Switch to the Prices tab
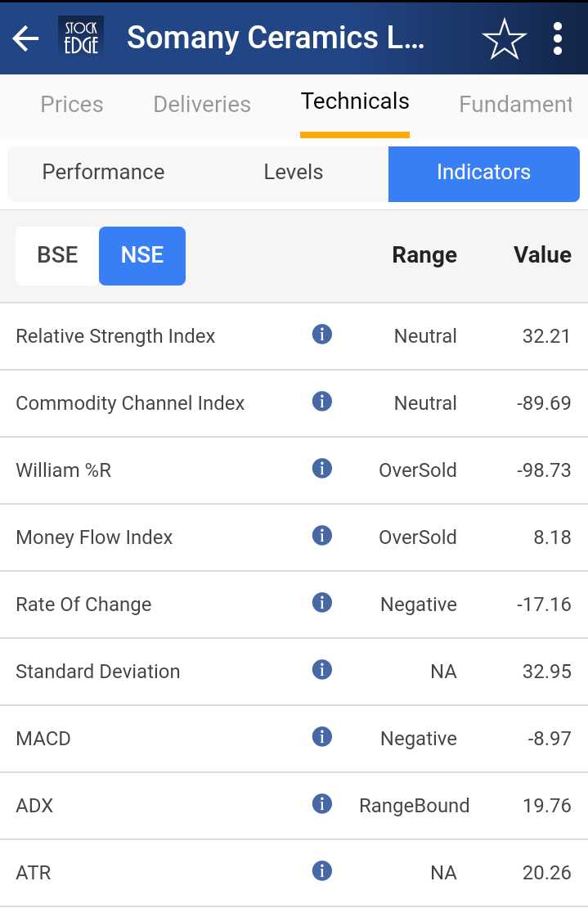Screen dimensions: 588x917 (x=72, y=104)
